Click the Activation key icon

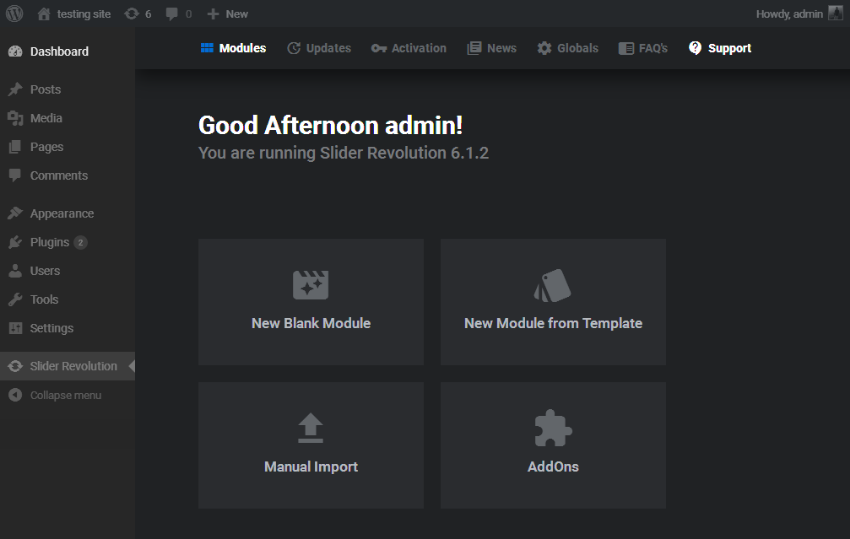pyautogui.click(x=378, y=48)
